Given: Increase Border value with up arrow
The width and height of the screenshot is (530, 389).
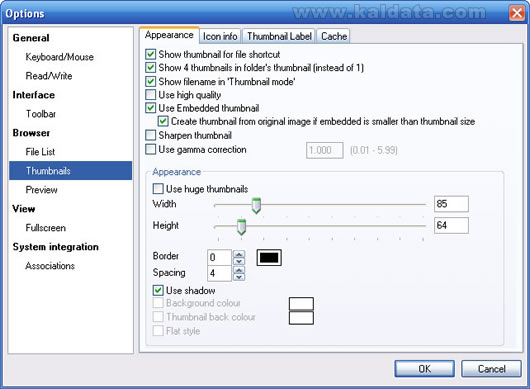Looking at the screenshot, I should (239, 254).
